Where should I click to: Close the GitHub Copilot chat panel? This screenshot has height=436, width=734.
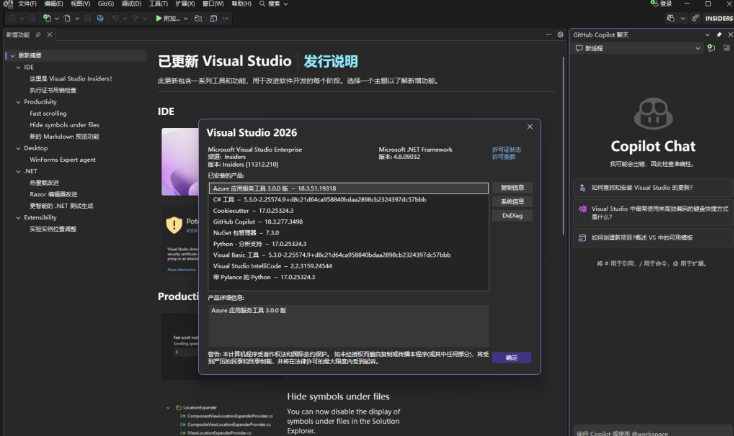point(730,35)
